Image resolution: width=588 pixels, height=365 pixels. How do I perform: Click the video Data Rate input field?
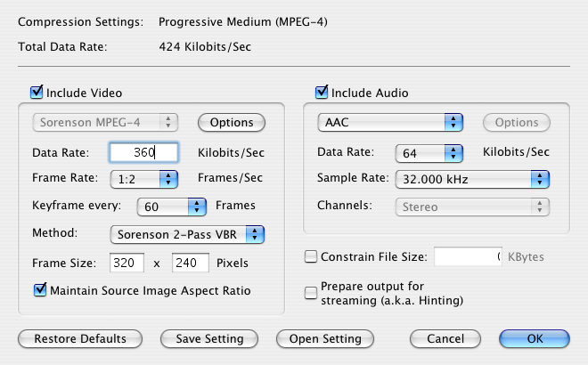tap(144, 152)
